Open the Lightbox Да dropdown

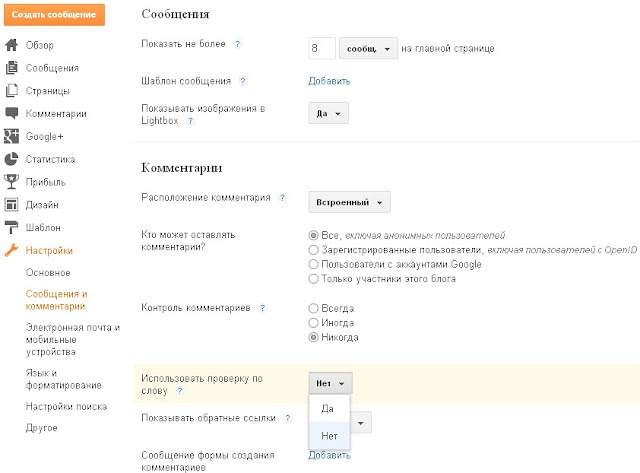(329, 113)
